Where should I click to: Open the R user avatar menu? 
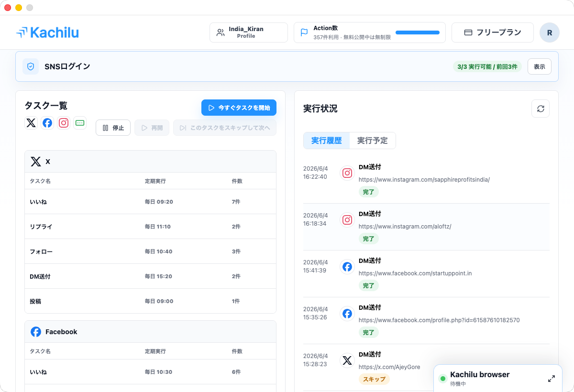pos(550,33)
